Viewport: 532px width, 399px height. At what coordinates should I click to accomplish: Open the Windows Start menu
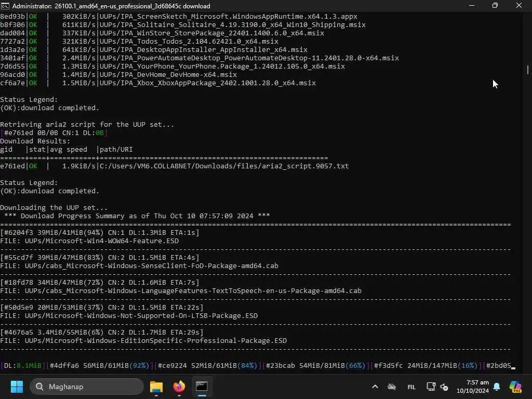coord(17,387)
